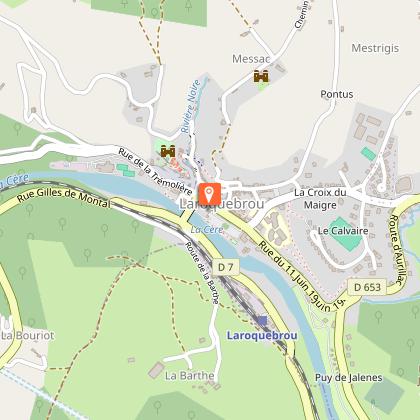Select the castle icon above Rue de la Trémolière
This screenshot has height=420, width=420.
[168, 151]
